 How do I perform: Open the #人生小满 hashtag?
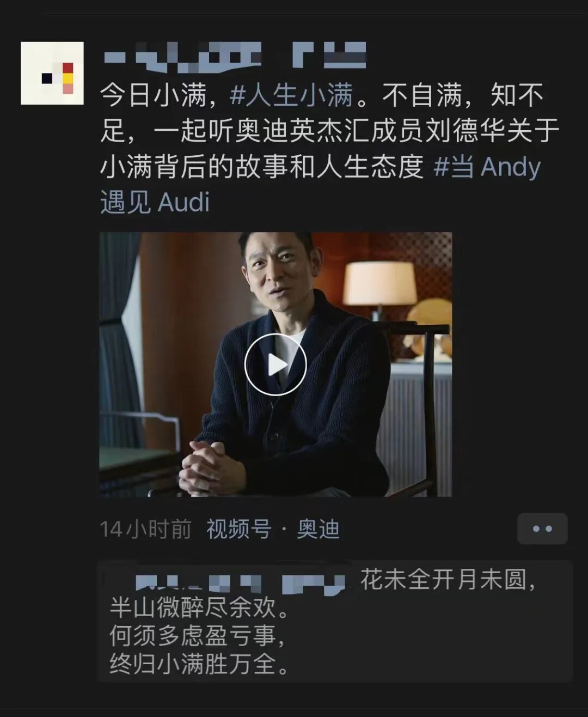pyautogui.click(x=291, y=96)
